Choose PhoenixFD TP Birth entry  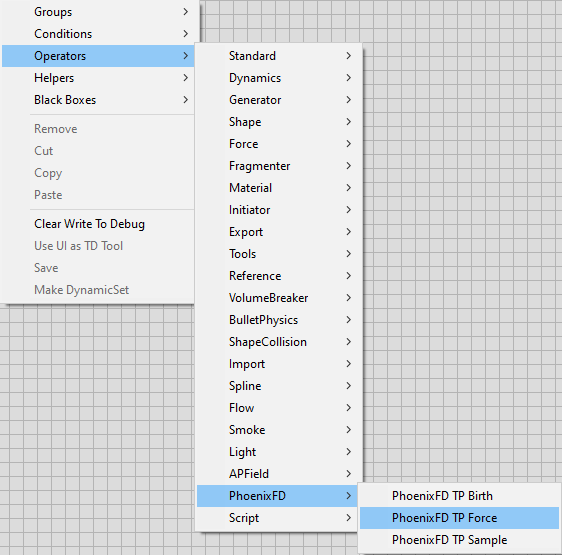point(459,496)
